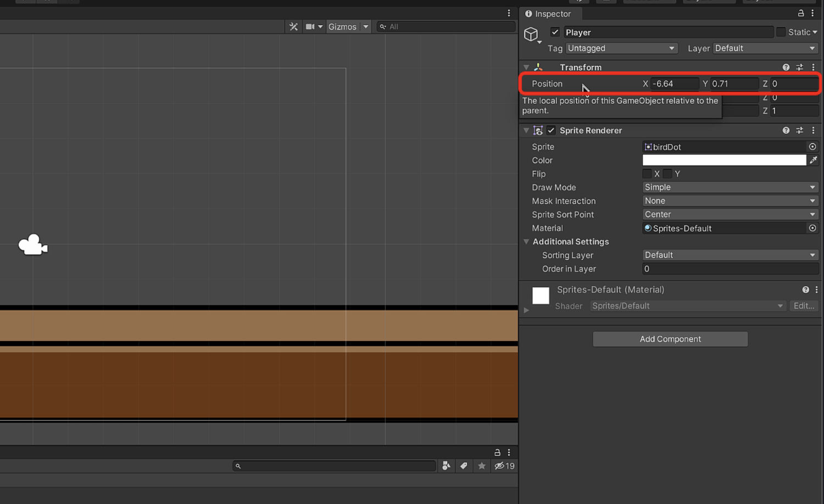Open the Static flags dropdown arrow
This screenshot has height=504, width=824.
[815, 32]
